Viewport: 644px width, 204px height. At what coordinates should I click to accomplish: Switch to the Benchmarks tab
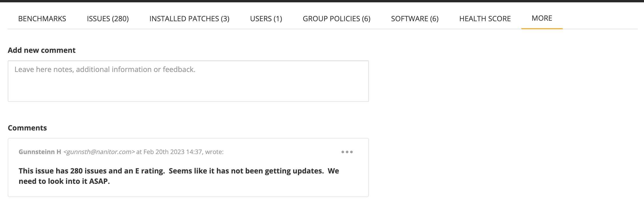pyautogui.click(x=42, y=19)
